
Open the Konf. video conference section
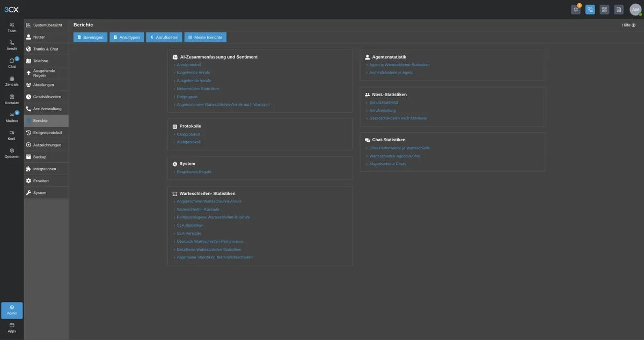(x=12, y=135)
